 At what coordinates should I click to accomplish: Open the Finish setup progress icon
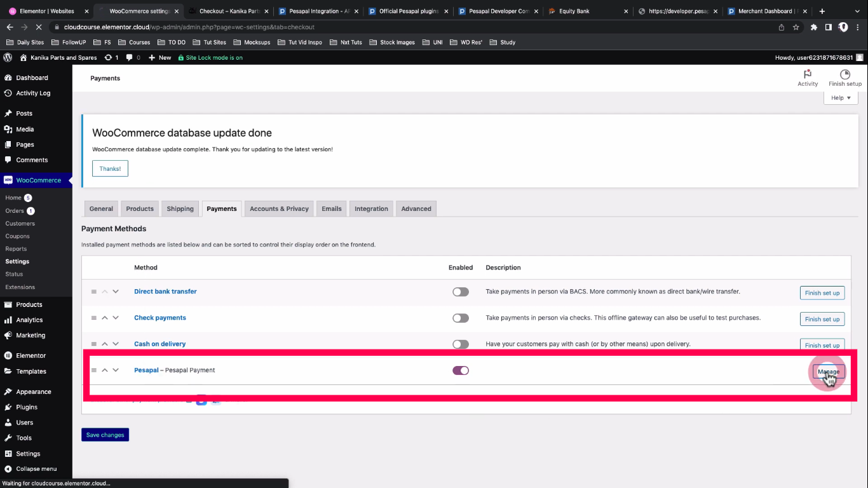(844, 74)
